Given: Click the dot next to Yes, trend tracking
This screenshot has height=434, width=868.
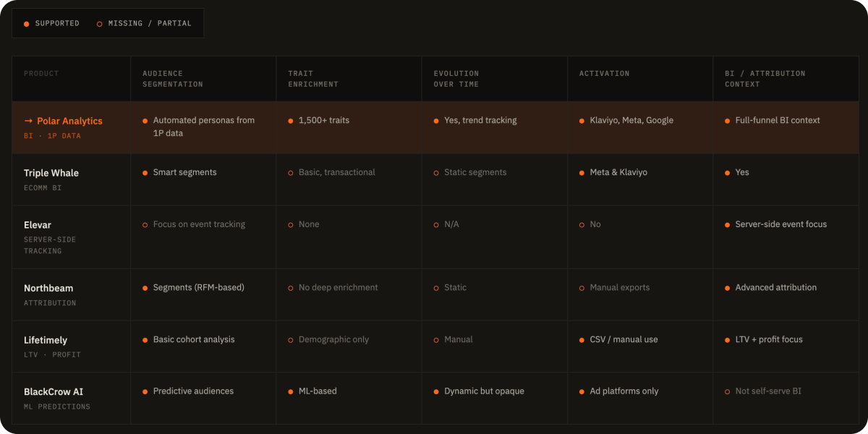Looking at the screenshot, I should pos(436,121).
